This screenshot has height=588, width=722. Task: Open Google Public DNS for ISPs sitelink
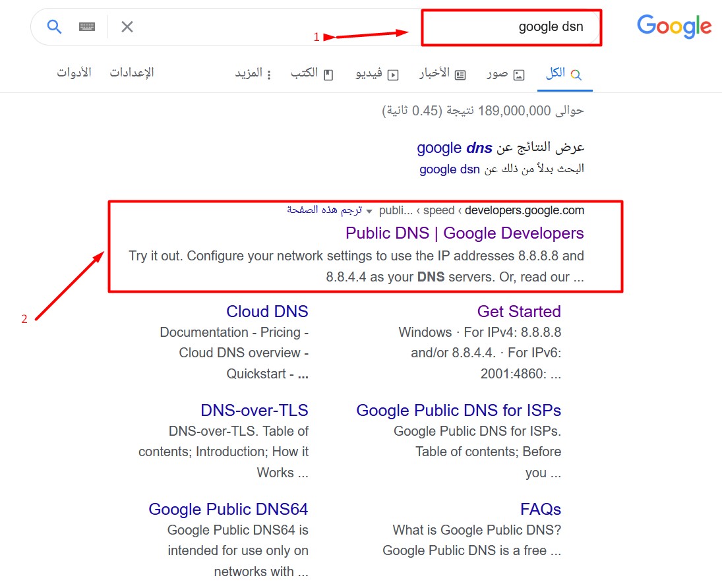pos(459,410)
